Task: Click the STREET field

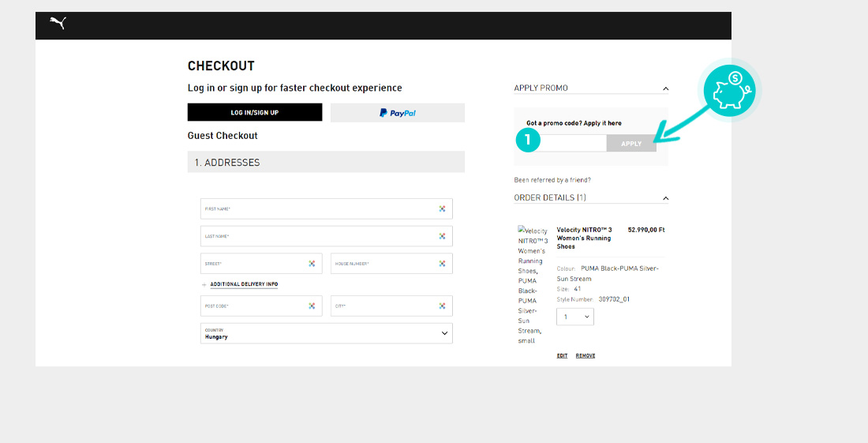Action: (x=261, y=264)
